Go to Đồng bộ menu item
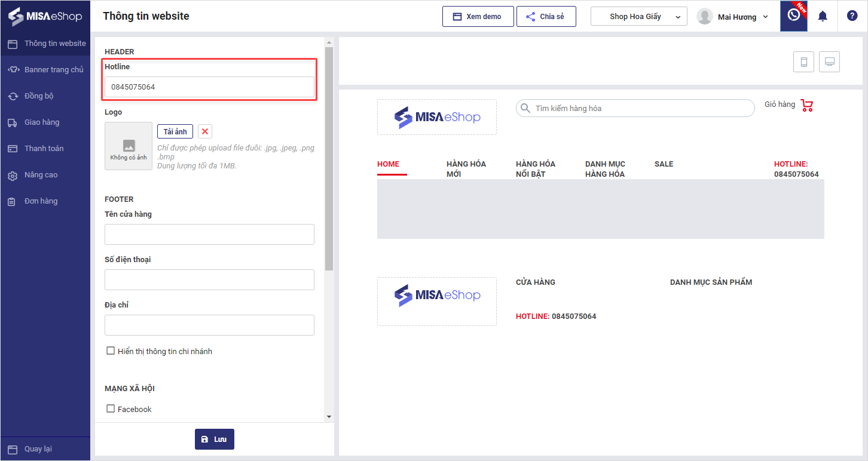Screen dimensions: 868x461 [x=45, y=96]
